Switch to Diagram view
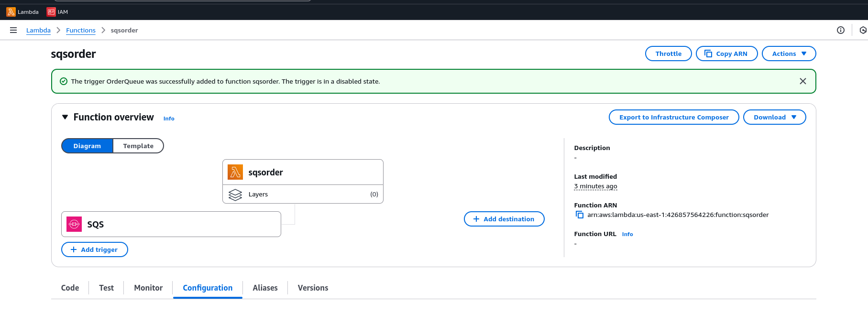868x314 pixels. click(87, 146)
